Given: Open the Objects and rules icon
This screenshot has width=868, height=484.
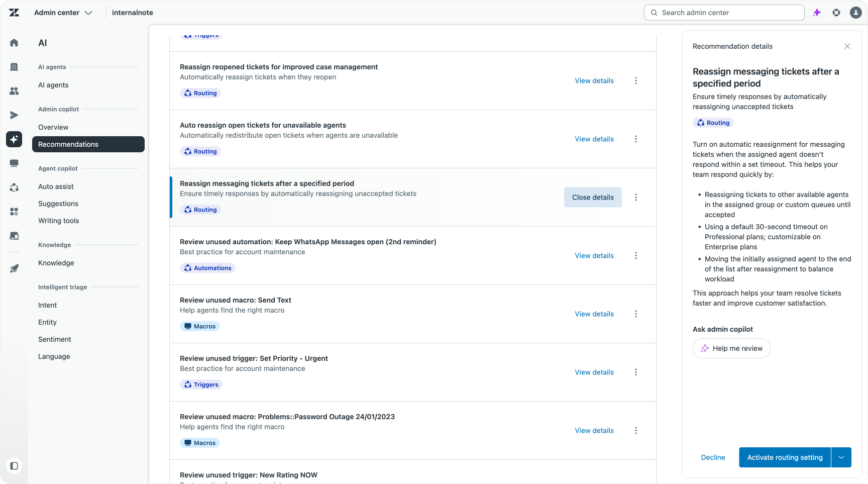Looking at the screenshot, I should pyautogui.click(x=14, y=187).
